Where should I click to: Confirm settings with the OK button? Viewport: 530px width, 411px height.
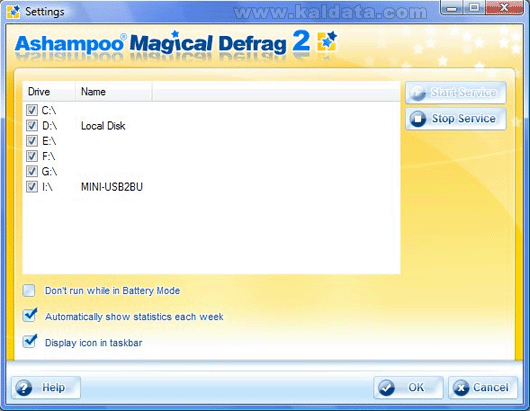pyautogui.click(x=408, y=387)
